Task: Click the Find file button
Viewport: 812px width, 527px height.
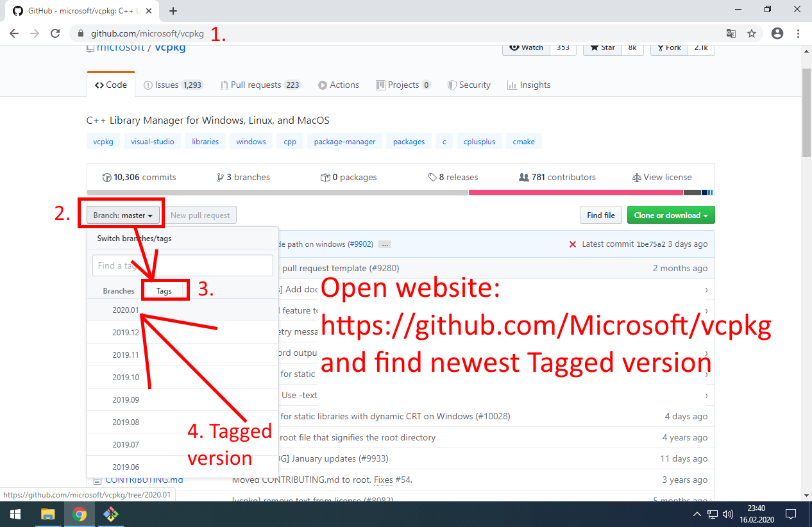Action: tap(600, 215)
